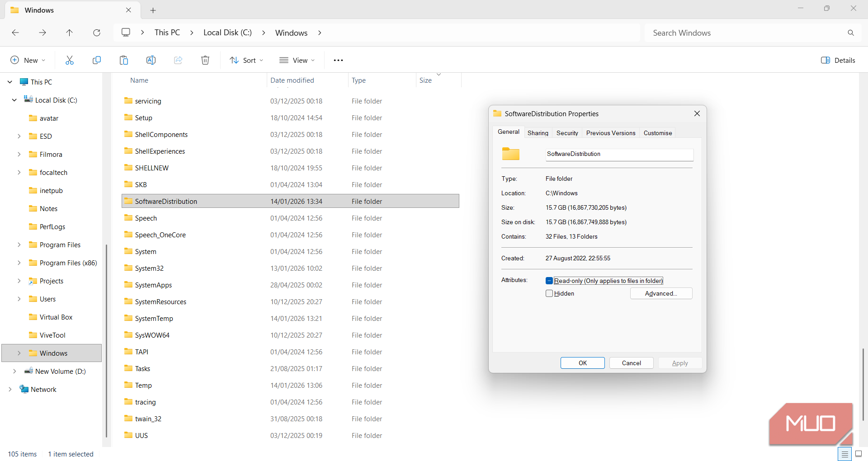Click Local Disk (C:) in address bar

[x=227, y=33]
